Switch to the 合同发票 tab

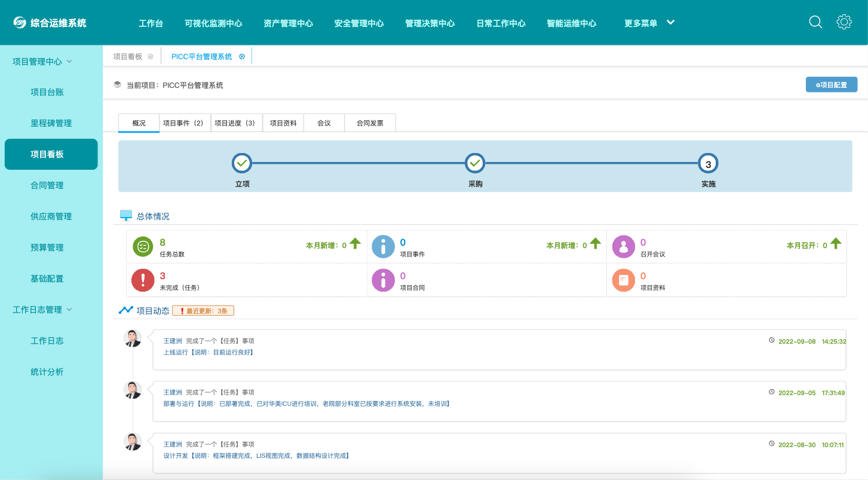click(370, 123)
